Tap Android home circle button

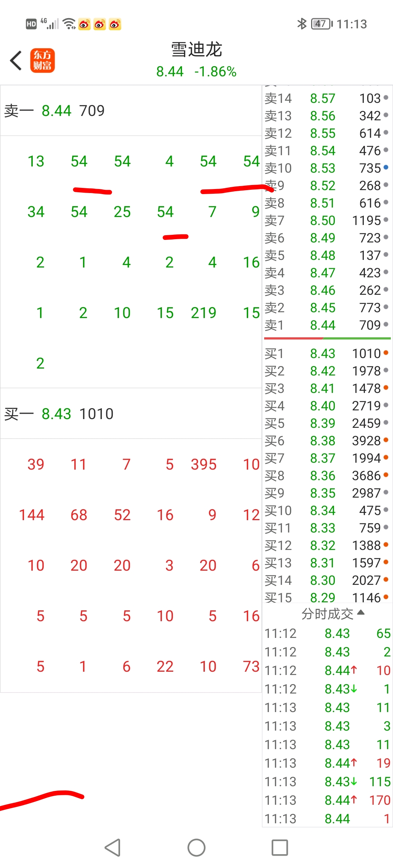(x=196, y=848)
